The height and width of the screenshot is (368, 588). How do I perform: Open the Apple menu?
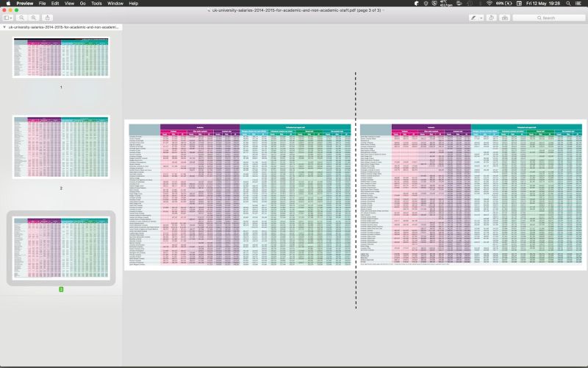tap(8, 3)
